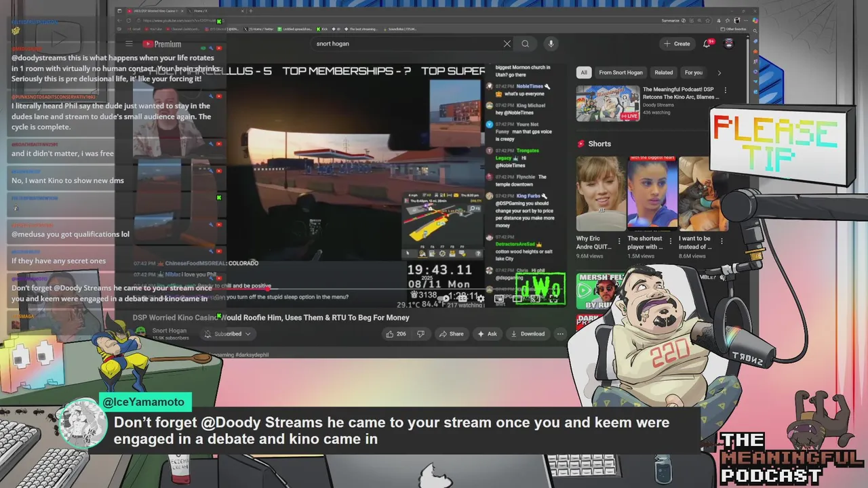Open the account avatar menu
868x488 pixels.
coord(728,44)
